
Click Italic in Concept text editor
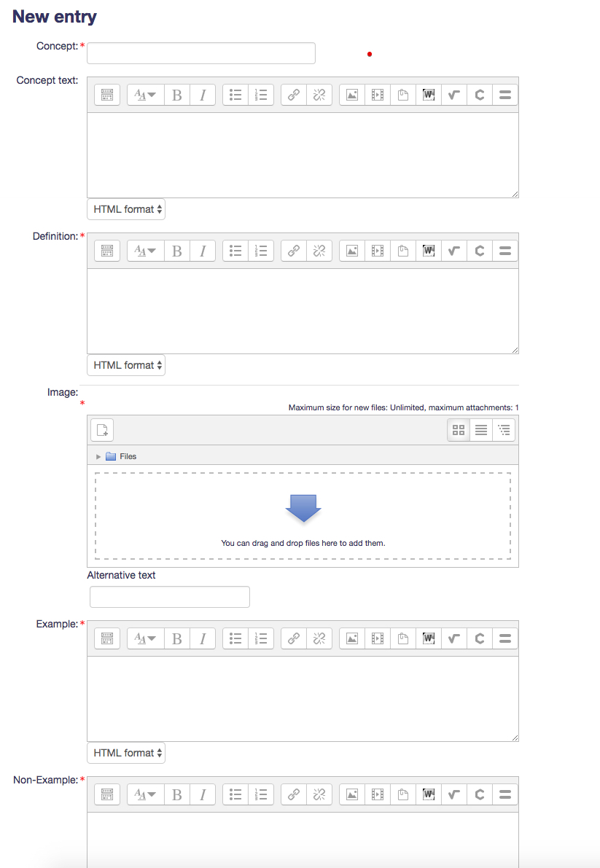coord(203,95)
